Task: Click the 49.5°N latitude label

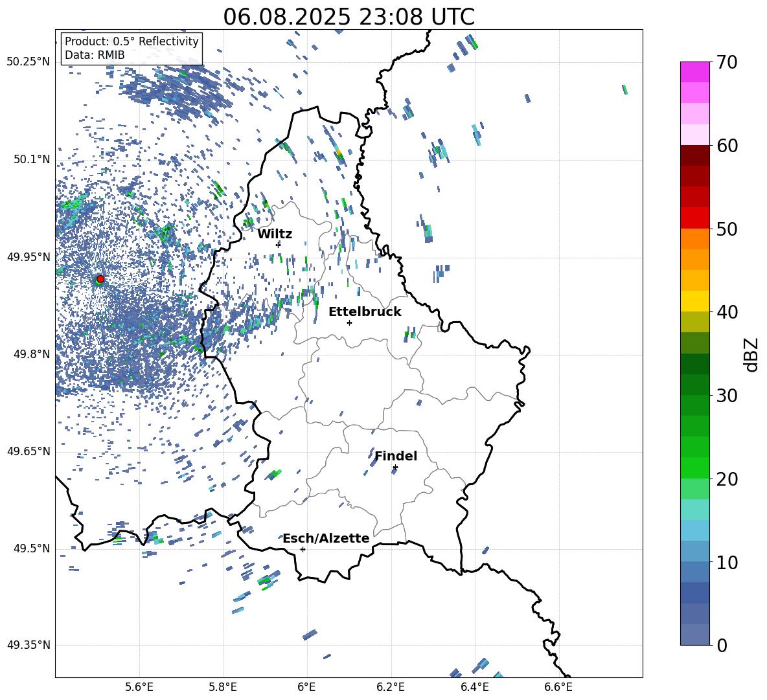Action: (32, 548)
